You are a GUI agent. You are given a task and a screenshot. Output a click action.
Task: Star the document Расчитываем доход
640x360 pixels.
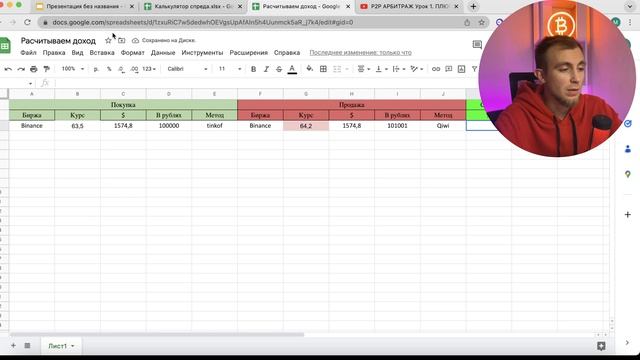[108, 40]
